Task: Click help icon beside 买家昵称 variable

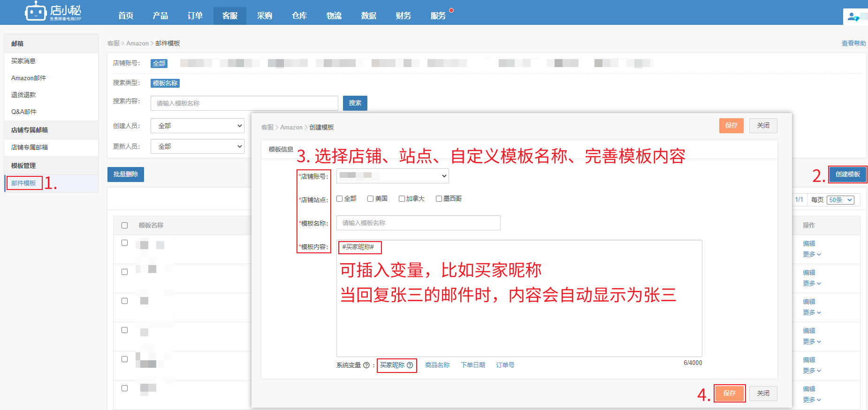Action: pos(410,365)
